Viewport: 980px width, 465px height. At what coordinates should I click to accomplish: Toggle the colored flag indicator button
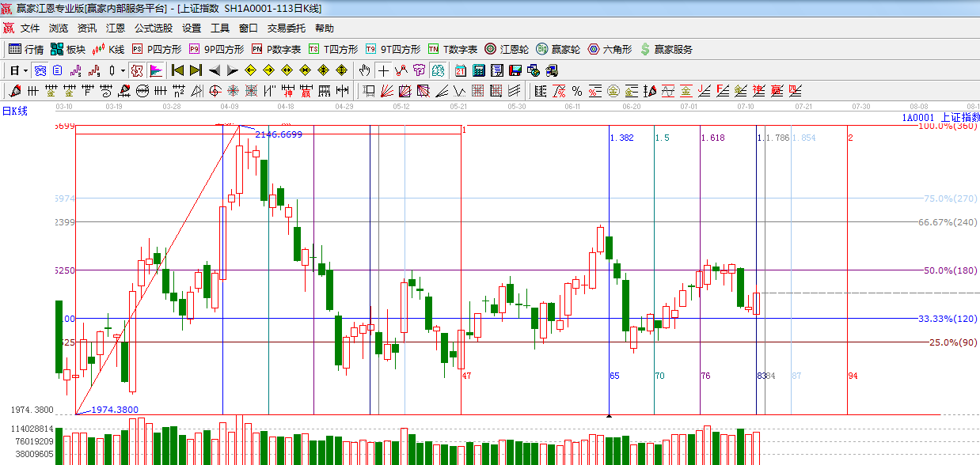pos(155,70)
